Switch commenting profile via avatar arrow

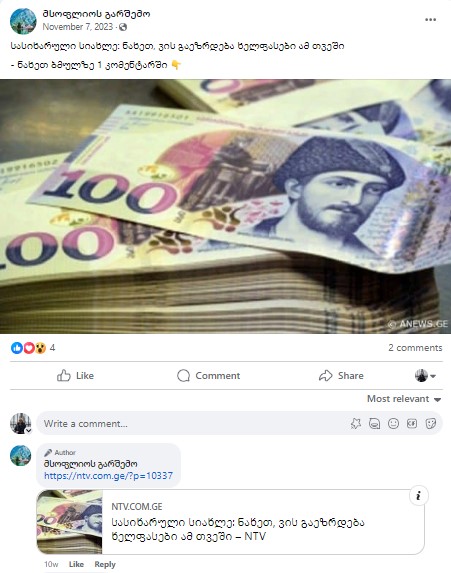click(x=29, y=431)
